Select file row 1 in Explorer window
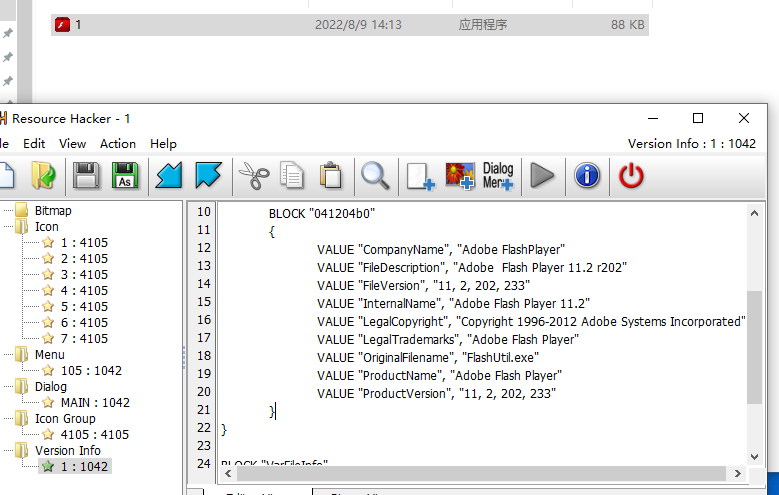Image resolution: width=779 pixels, height=495 pixels. coord(350,25)
